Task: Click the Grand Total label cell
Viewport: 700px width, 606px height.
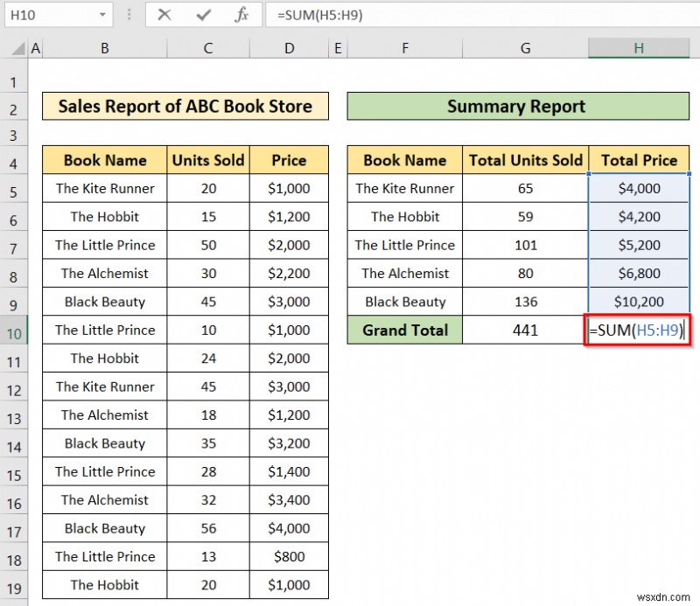Action: point(404,330)
